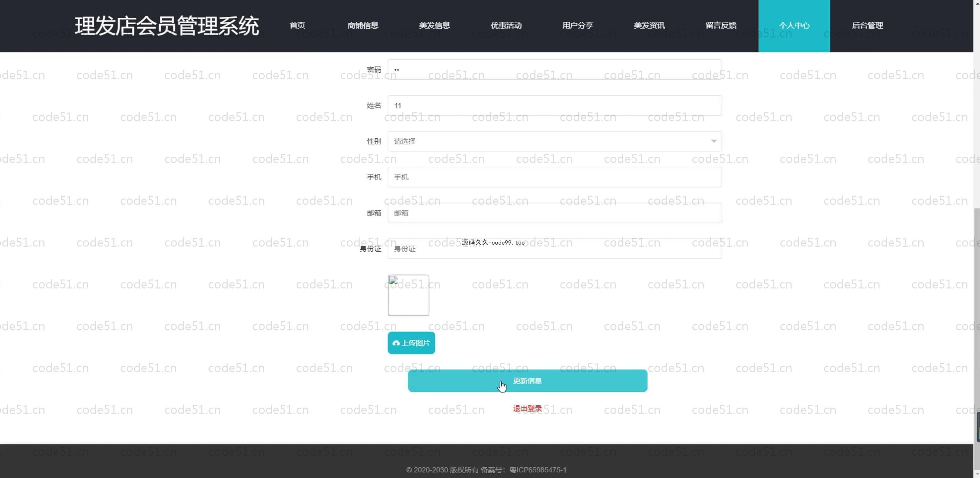Open 美发信息 in the navigation bar
The image size is (980, 478).
pos(434,26)
